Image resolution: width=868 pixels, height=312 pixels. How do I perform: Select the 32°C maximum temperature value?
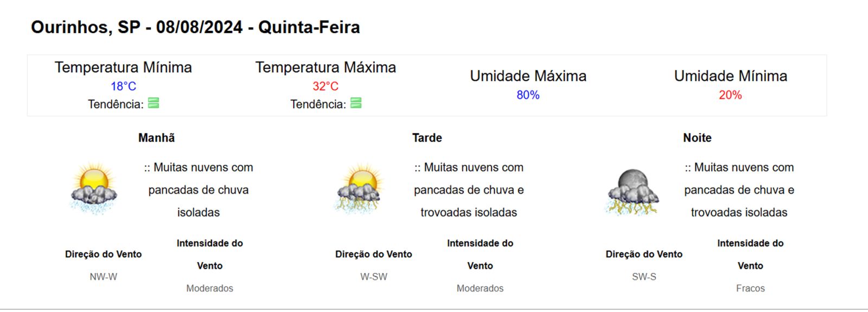click(x=325, y=86)
